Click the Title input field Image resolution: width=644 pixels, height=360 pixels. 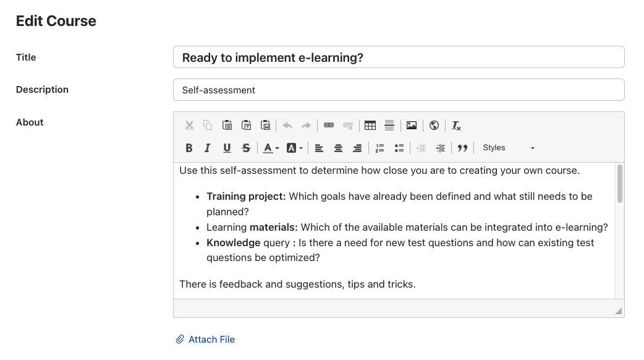pyautogui.click(x=399, y=58)
